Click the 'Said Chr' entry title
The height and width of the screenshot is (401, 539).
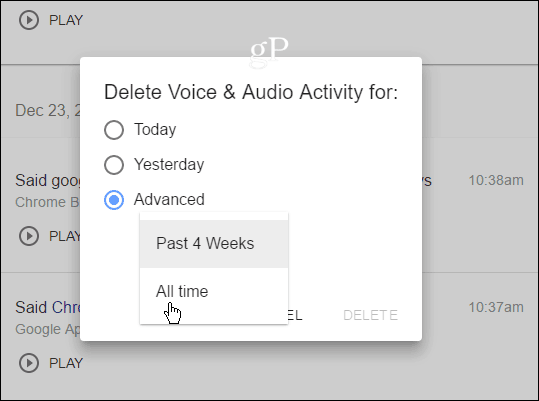[47, 308]
